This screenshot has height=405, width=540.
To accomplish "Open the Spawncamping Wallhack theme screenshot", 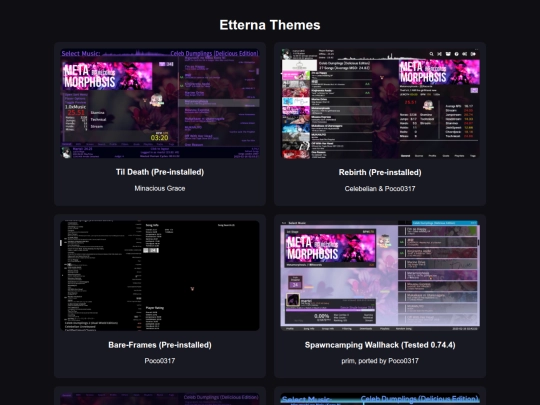I will click(380, 276).
